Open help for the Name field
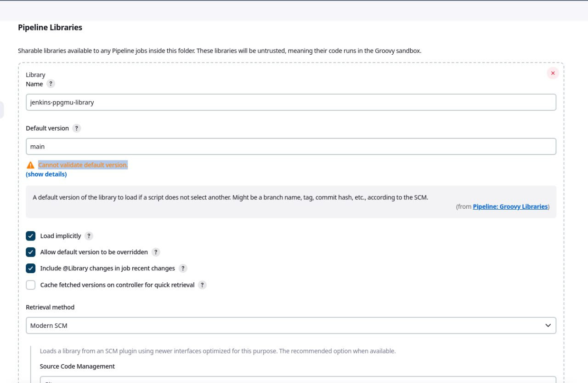 (x=51, y=84)
